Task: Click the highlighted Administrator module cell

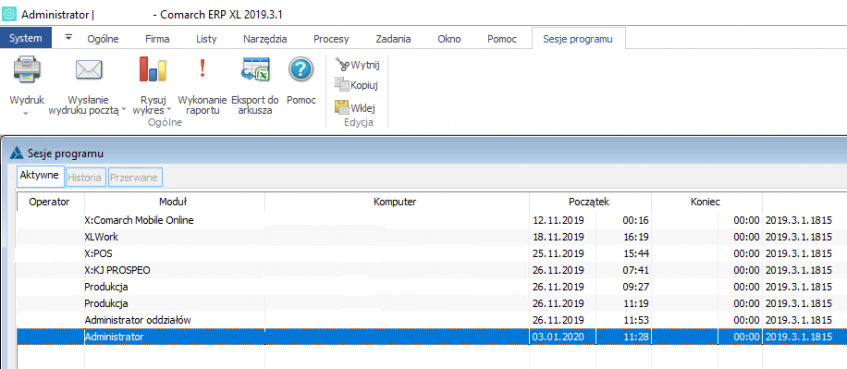Action: (x=174, y=337)
